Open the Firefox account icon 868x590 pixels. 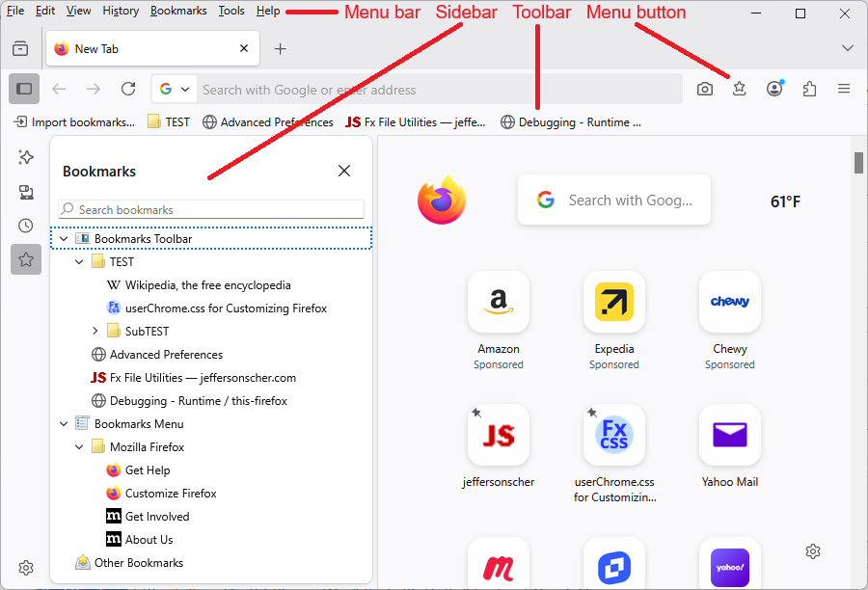pyautogui.click(x=774, y=89)
